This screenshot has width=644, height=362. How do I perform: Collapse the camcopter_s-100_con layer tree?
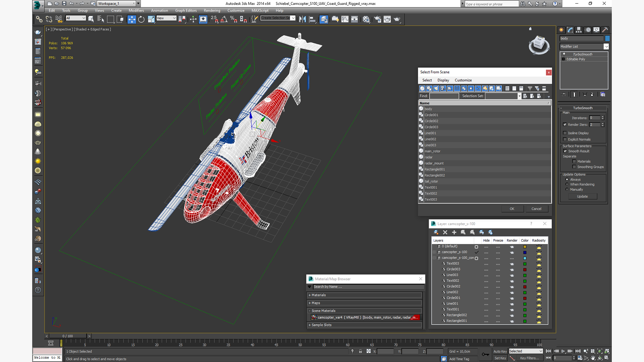pos(434,258)
